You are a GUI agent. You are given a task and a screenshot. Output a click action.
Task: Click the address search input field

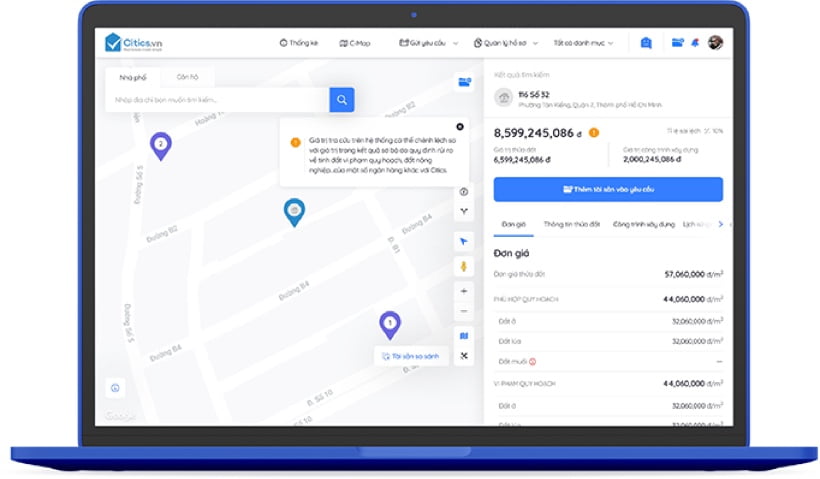(x=217, y=100)
